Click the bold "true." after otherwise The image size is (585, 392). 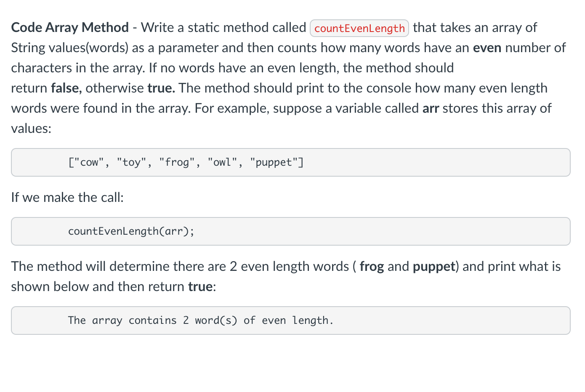(161, 88)
